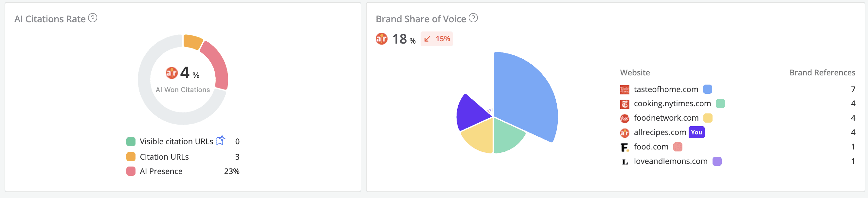Click the tasteofhome.com site favicon
This screenshot has height=198, width=868.
point(624,89)
